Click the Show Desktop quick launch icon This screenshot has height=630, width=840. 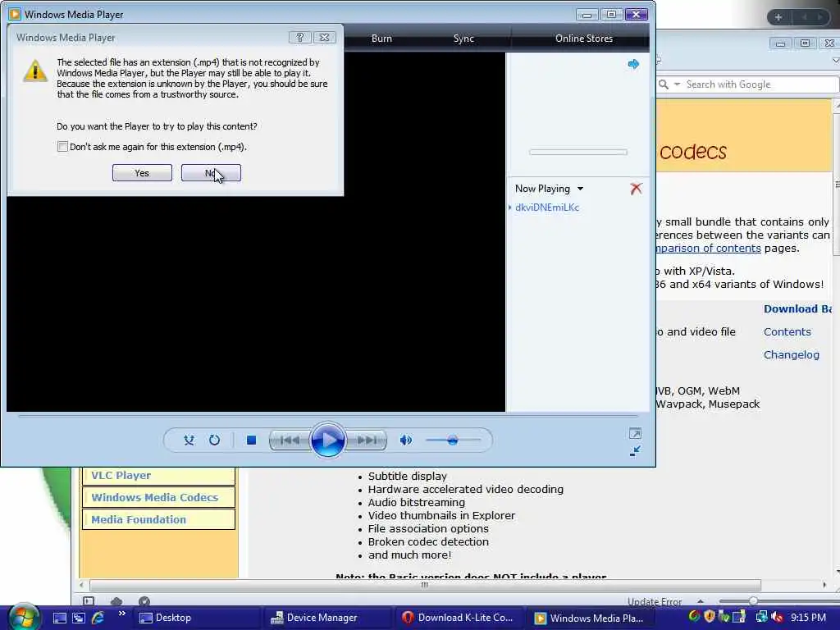tap(59, 618)
